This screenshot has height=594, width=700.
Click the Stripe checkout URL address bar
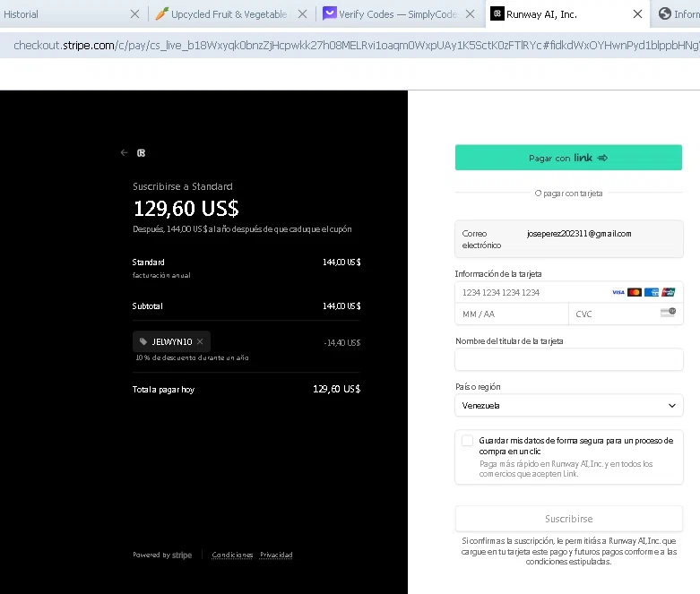point(350,45)
